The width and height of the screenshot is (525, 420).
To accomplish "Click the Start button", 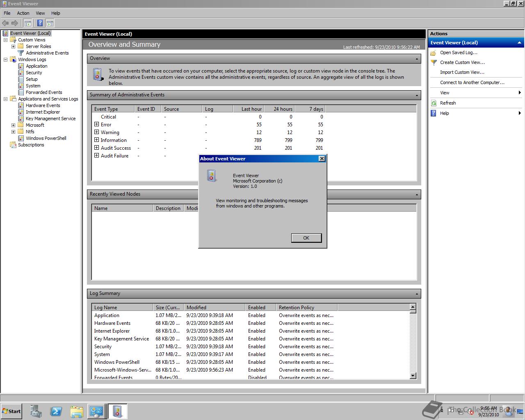I will [x=11, y=411].
